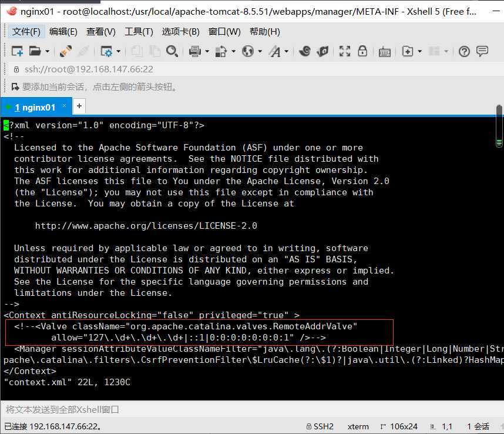Viewport: 504px width, 434px height.
Task: Click the Color scheme icon
Action: click(221, 51)
